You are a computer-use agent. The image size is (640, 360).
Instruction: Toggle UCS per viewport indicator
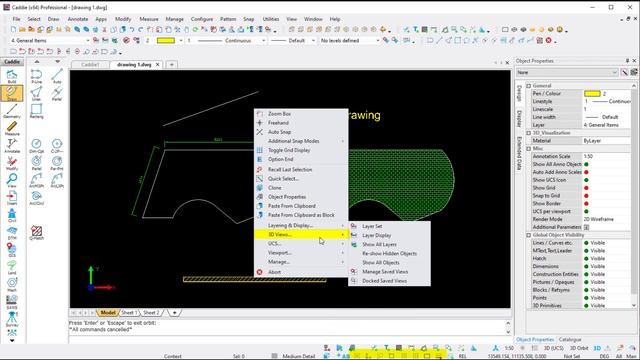point(586,211)
